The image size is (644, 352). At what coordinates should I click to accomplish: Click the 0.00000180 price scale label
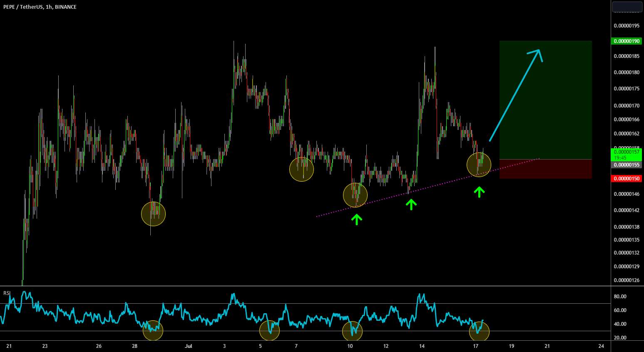tap(627, 72)
